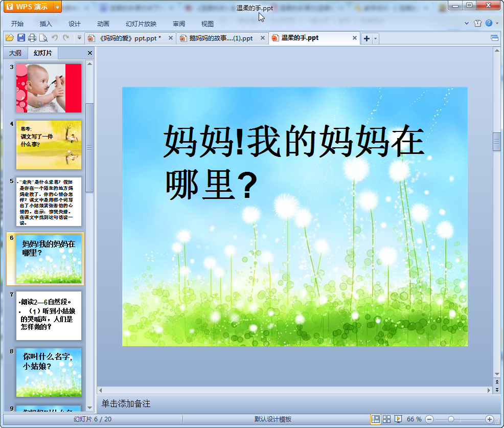This screenshot has width=504, height=428.
Task: Click horizontal scrollbar right arrow
Action: pyautogui.click(x=489, y=390)
